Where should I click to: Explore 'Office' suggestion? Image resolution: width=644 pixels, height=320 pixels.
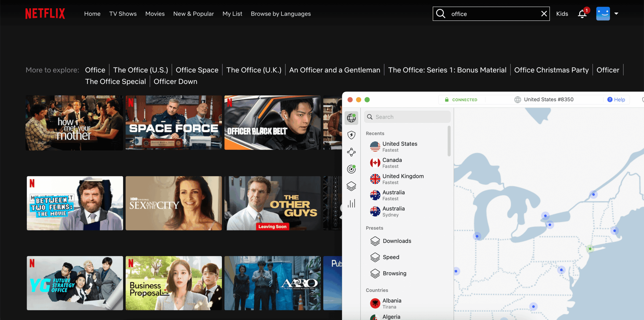coord(95,70)
